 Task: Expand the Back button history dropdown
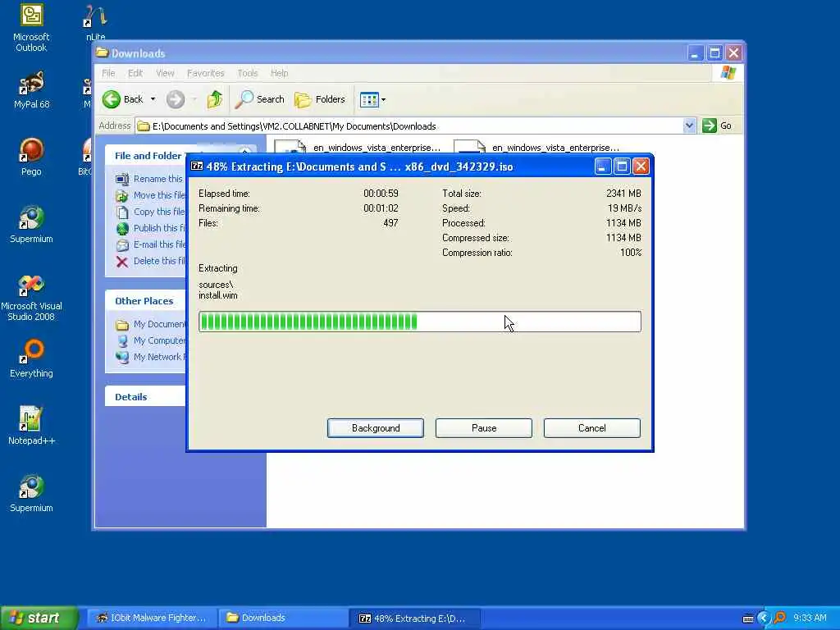pos(153,99)
